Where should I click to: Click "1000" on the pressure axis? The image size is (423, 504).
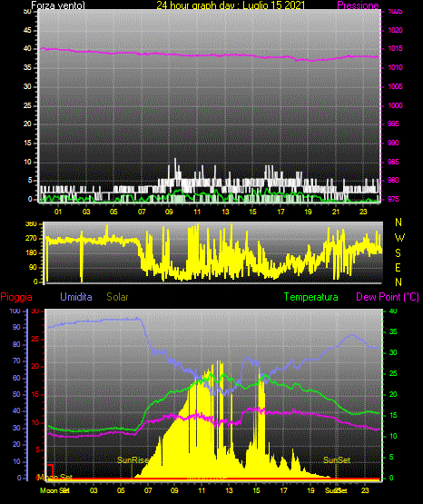coord(395,105)
